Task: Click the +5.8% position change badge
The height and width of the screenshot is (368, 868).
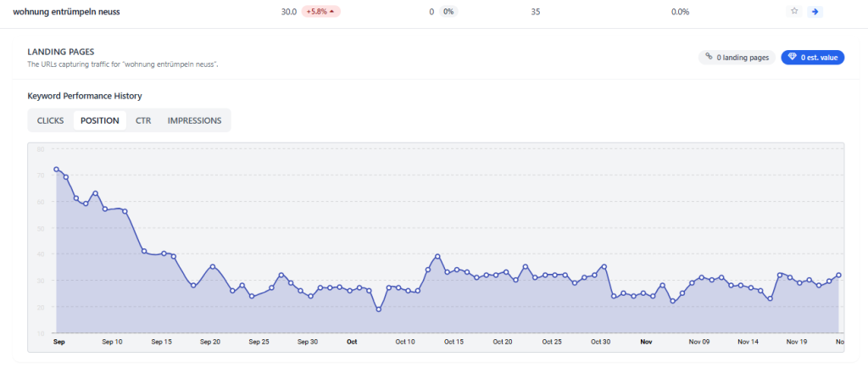Action: point(320,12)
